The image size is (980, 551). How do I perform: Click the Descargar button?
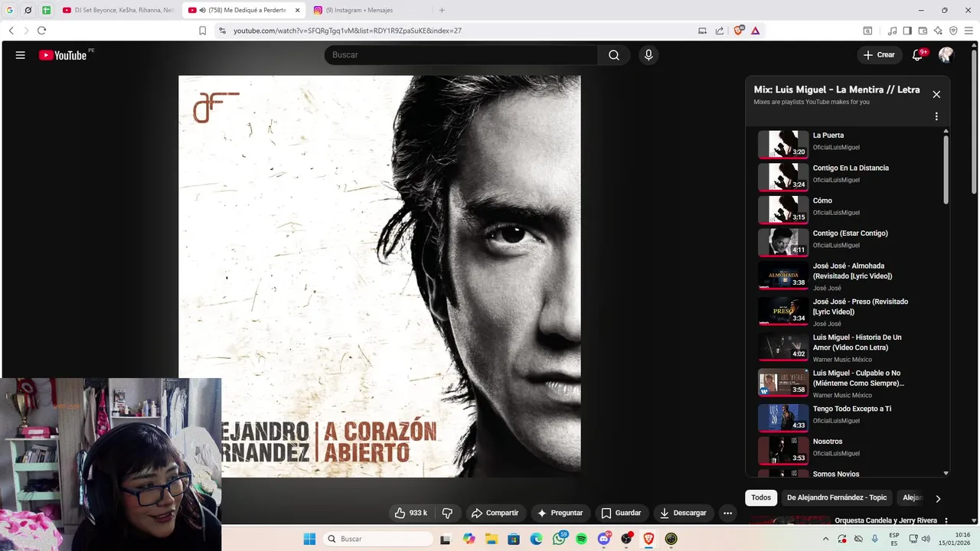(x=683, y=513)
